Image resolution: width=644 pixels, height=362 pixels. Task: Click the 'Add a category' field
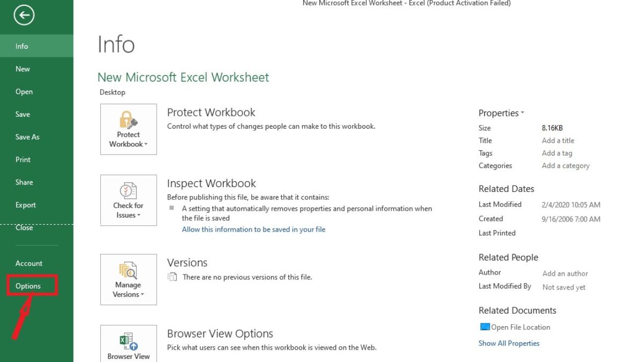[x=566, y=166]
